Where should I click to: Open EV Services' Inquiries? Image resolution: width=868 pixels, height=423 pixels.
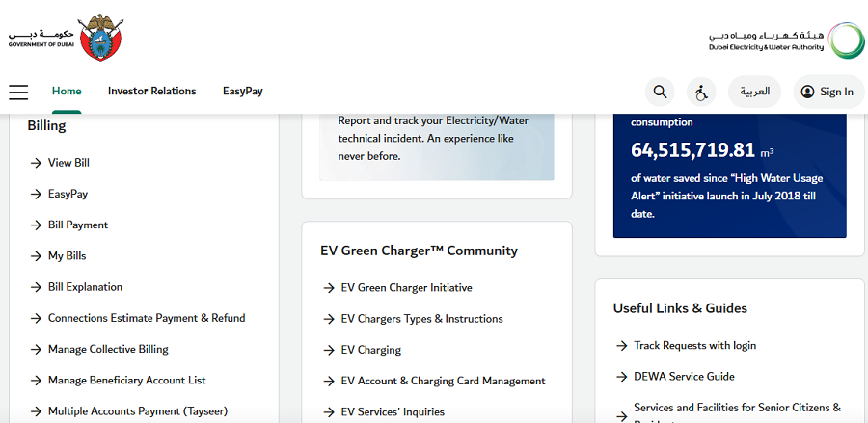(x=393, y=412)
